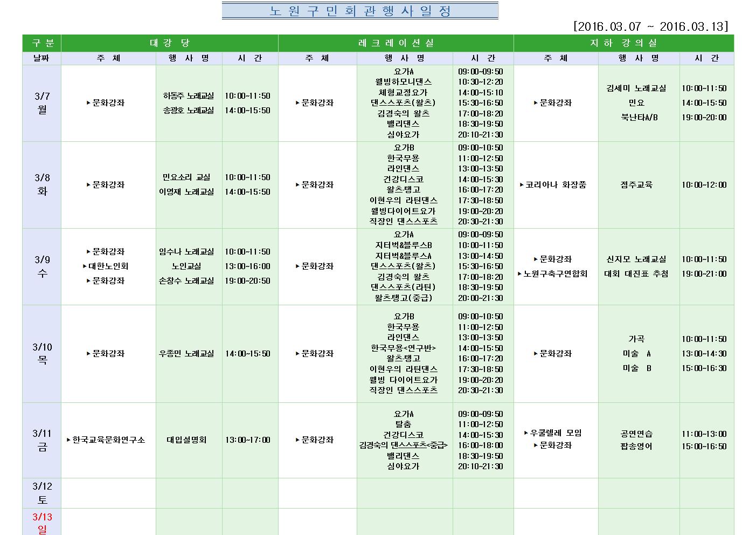Click the 노원구축구연합회 organizer entry

click(x=555, y=274)
